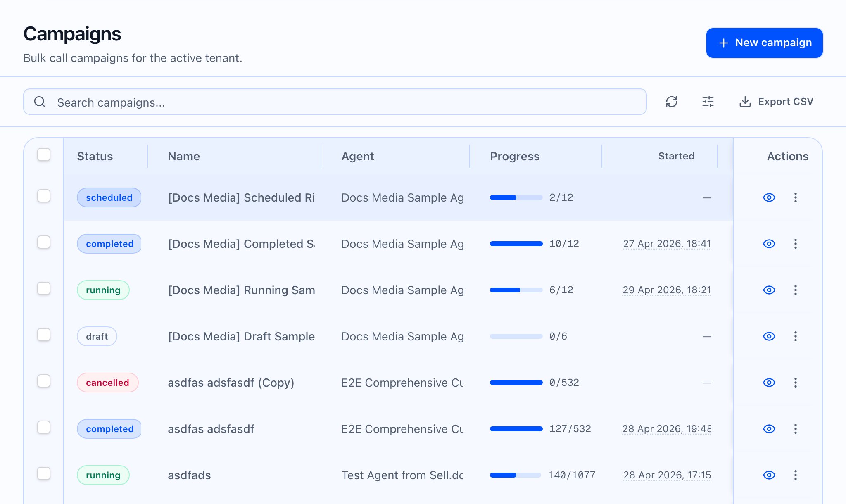View the asdfas adsfasdf (Copy) campaign
The width and height of the screenshot is (846, 504).
tap(769, 383)
